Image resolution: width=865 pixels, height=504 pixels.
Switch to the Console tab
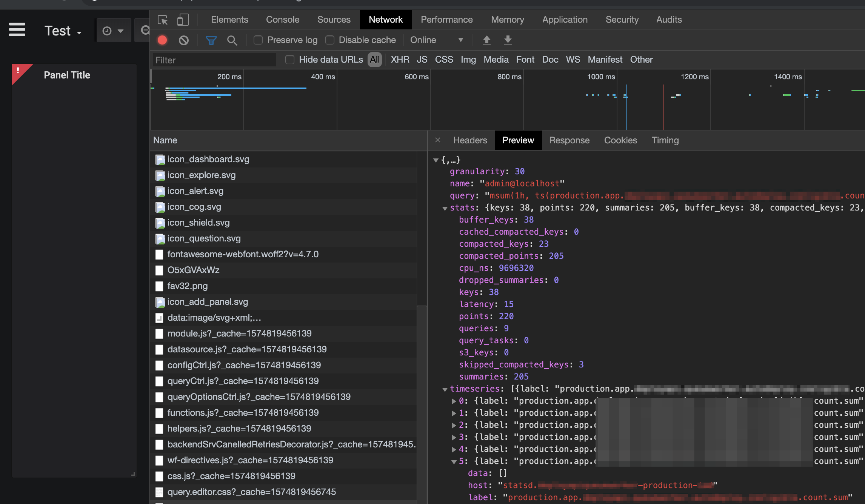point(282,19)
